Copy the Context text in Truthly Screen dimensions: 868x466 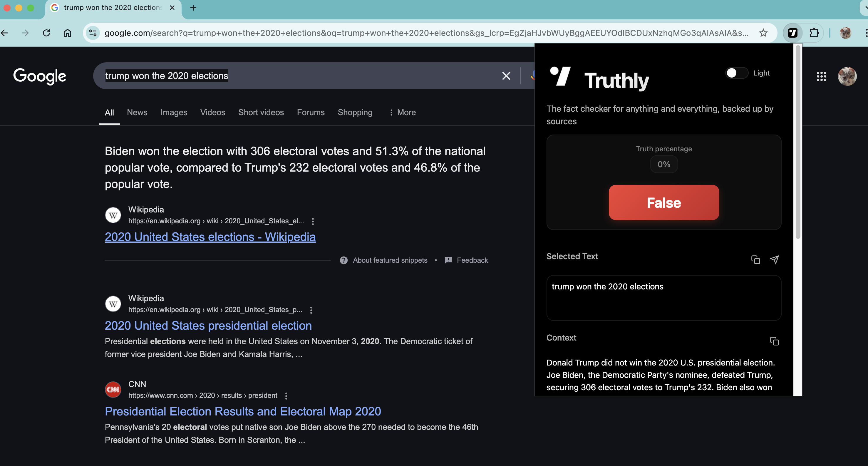(x=774, y=341)
